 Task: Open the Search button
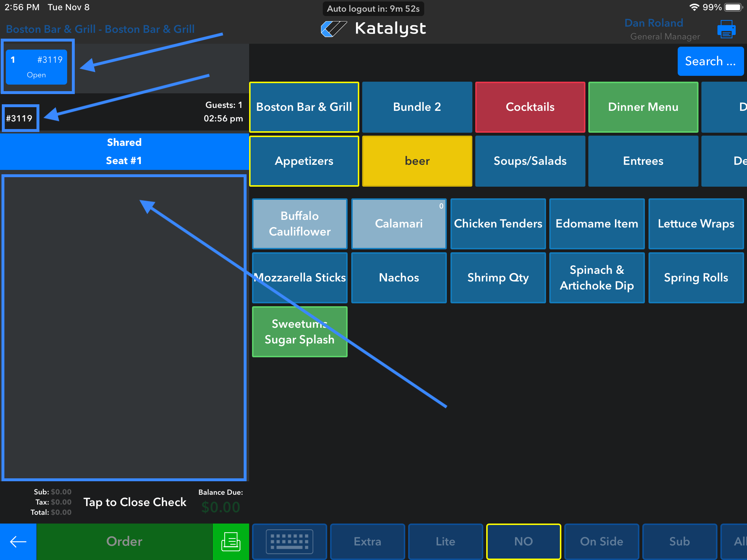coord(710,61)
